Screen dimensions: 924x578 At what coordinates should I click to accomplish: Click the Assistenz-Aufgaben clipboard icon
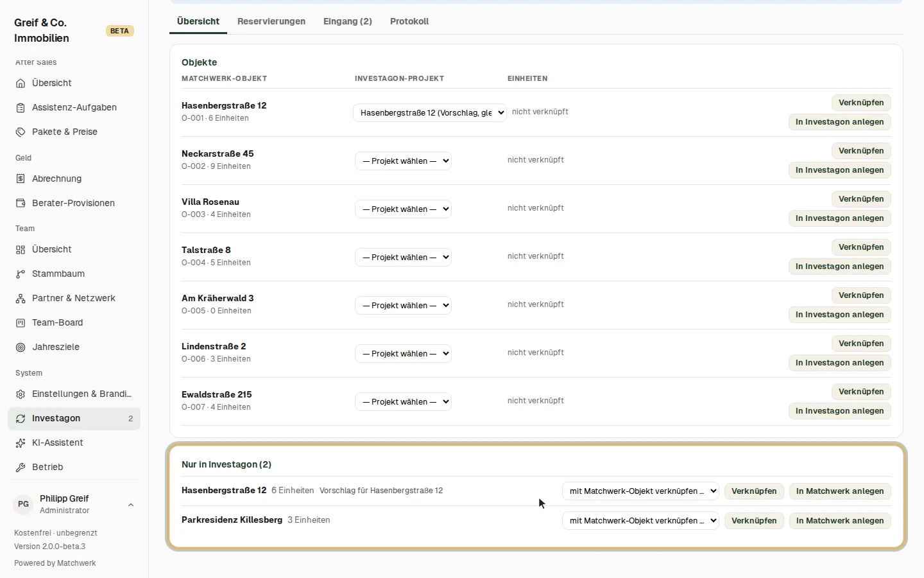[21, 108]
